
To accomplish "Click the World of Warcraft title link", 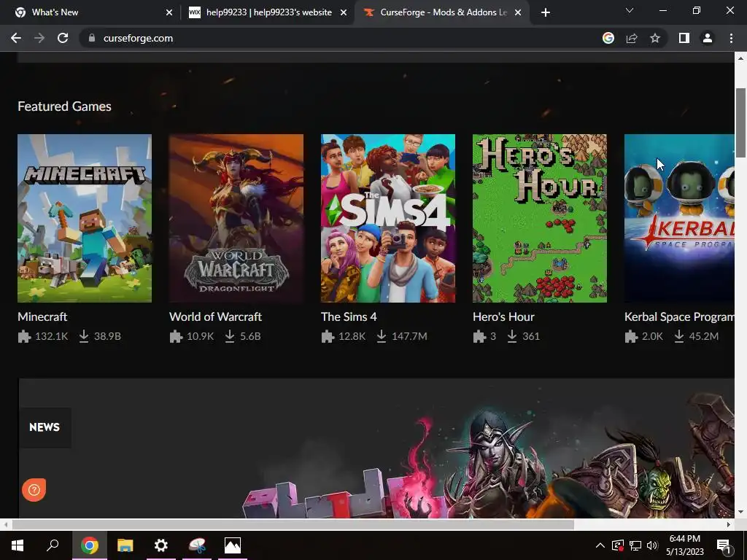I will [215, 316].
